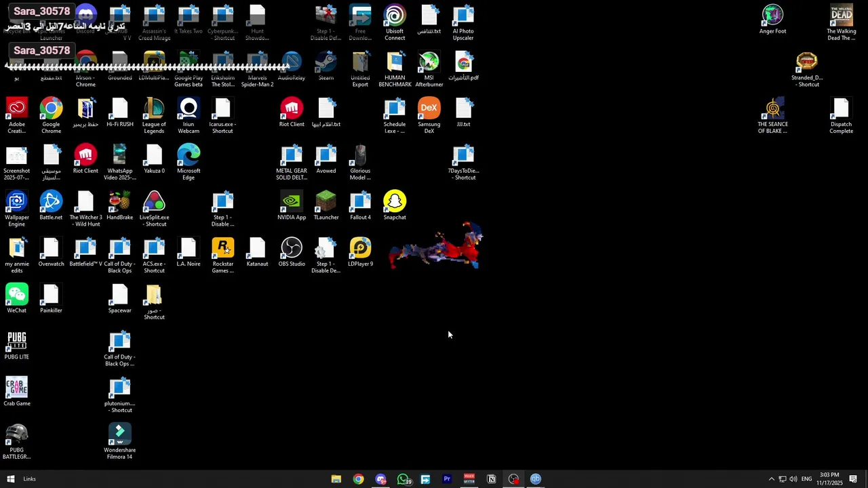The height and width of the screenshot is (488, 868).
Task: Select Battle.net desktop icon
Action: (51, 205)
